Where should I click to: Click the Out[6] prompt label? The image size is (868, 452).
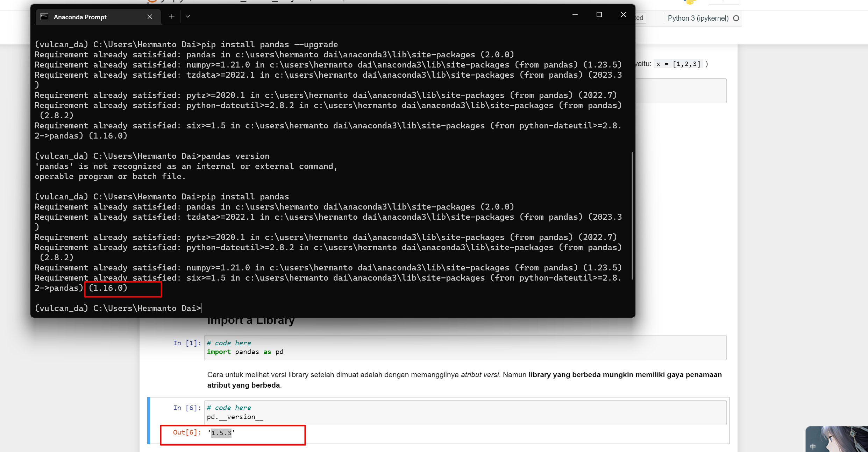(x=186, y=433)
